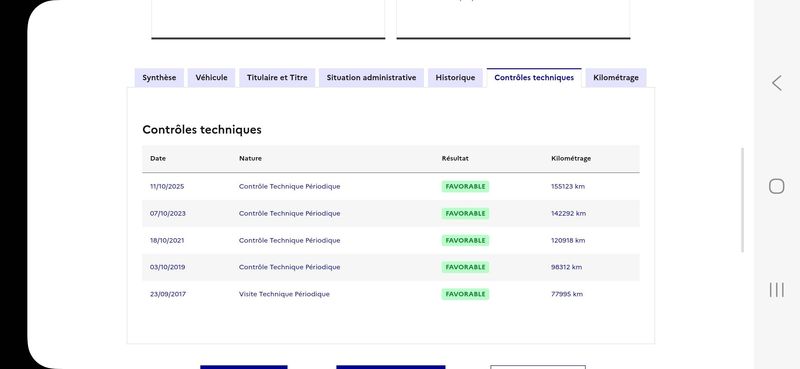The height and width of the screenshot is (369, 800).
Task: Click Visite Technique Périodique entry
Action: [284, 294]
